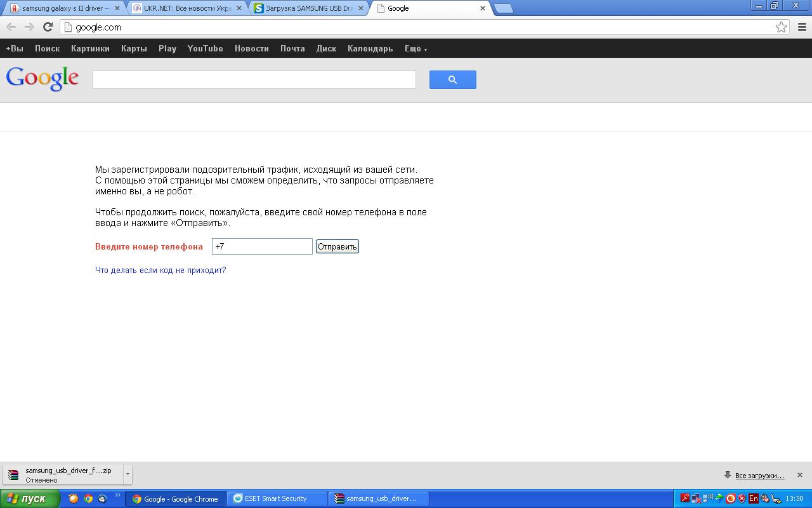Click the Google search text box
This screenshot has height=508, width=812.
pos(254,79)
